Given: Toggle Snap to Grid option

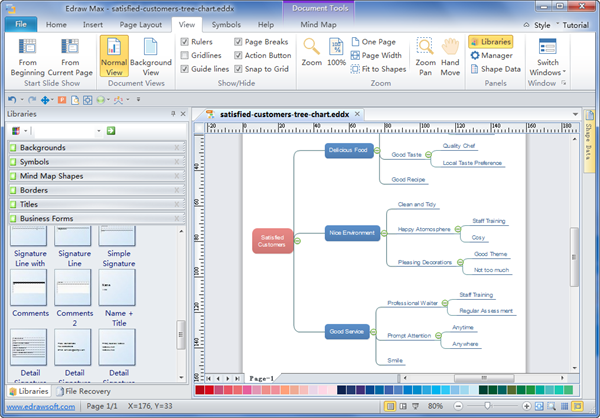Looking at the screenshot, I should tap(238, 69).
